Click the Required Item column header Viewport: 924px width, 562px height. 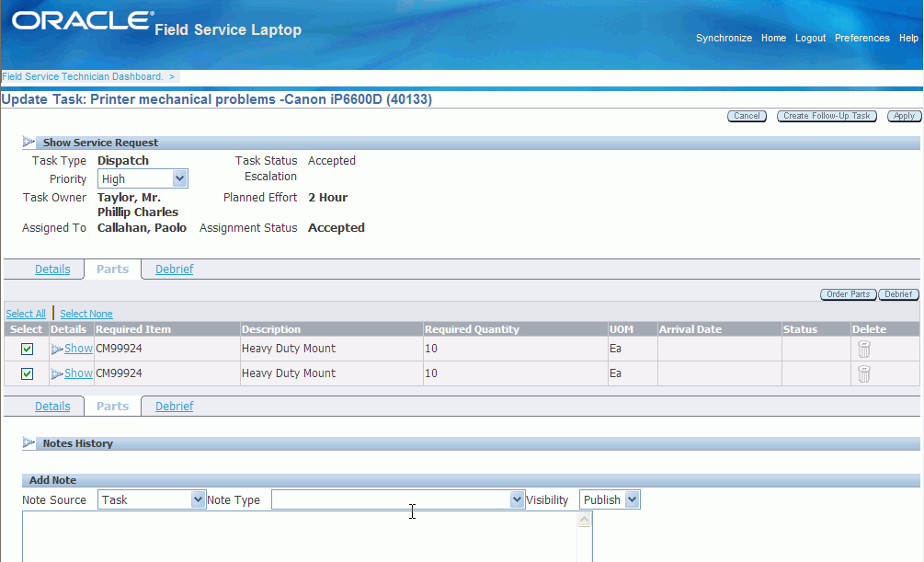[x=133, y=329]
